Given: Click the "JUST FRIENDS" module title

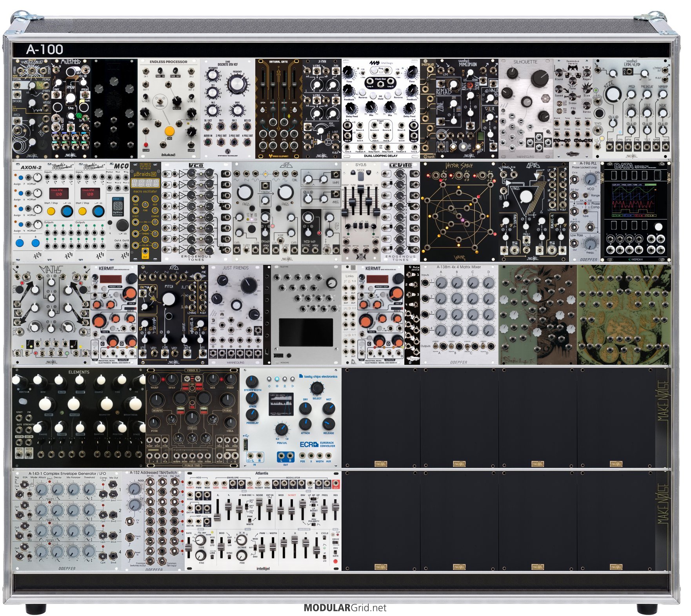Looking at the screenshot, I should (236, 268).
